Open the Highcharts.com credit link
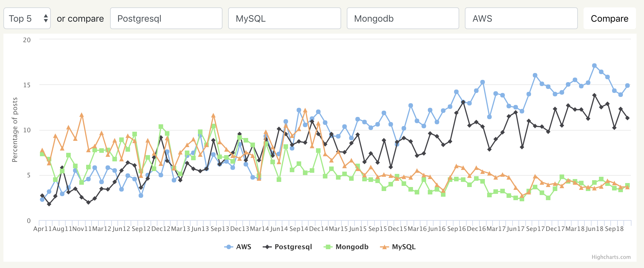The image size is (644, 268). 611,257
